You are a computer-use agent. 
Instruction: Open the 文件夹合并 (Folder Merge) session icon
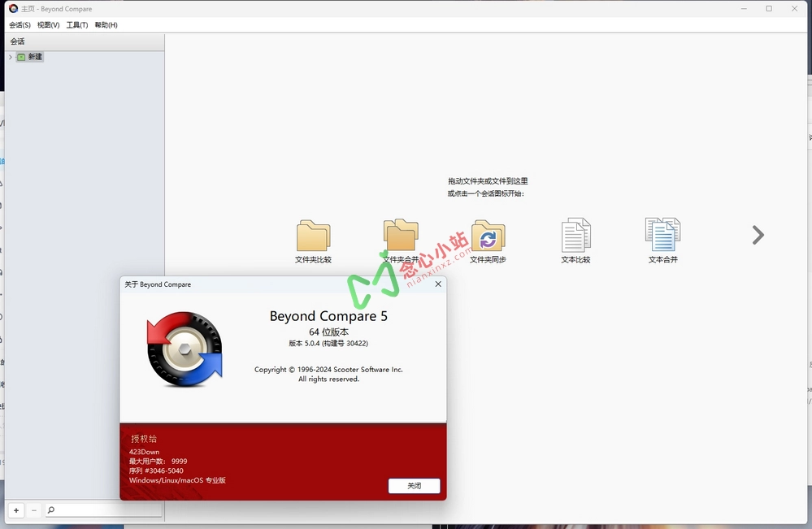click(x=402, y=235)
